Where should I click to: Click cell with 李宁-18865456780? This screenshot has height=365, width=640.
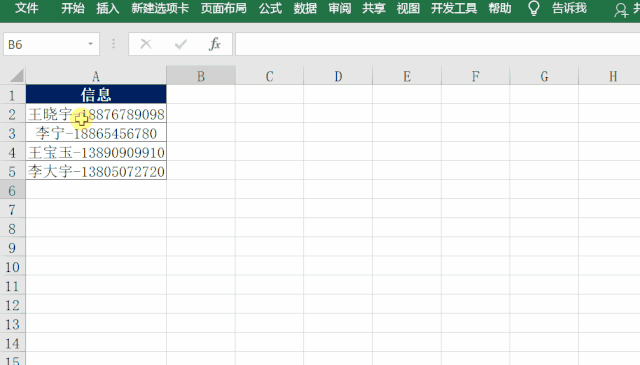[96, 133]
